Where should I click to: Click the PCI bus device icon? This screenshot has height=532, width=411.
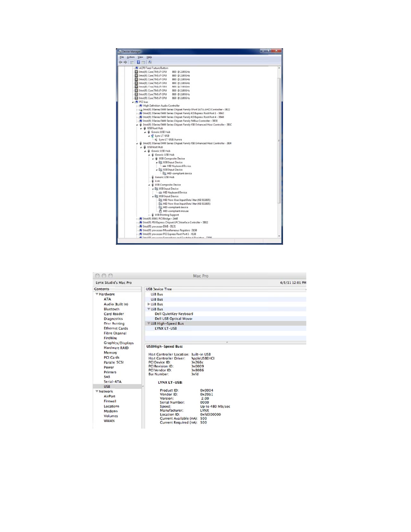click(137, 102)
